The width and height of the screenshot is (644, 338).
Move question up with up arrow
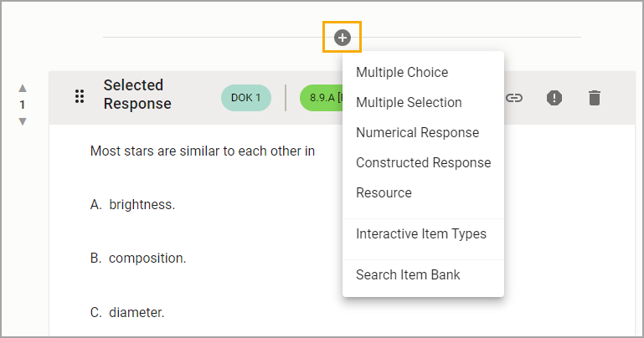(23, 88)
